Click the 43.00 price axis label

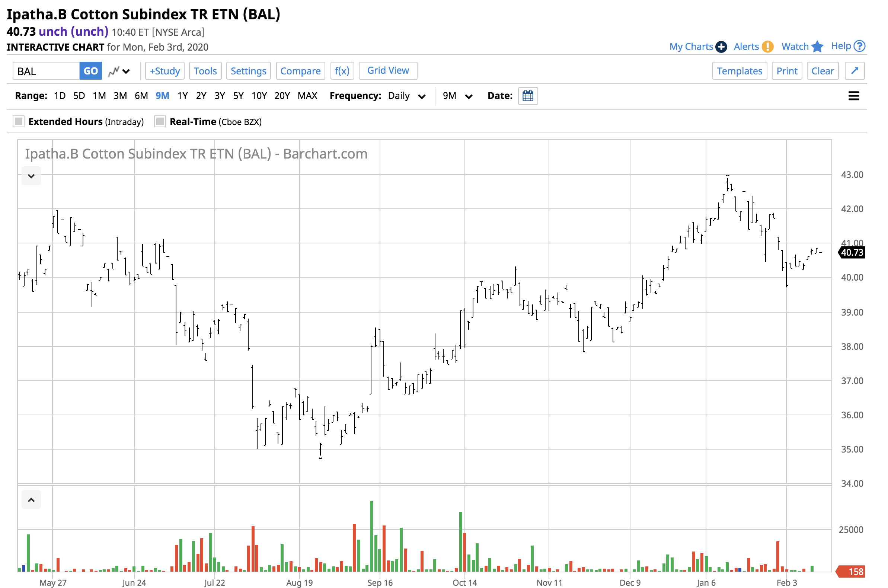click(x=852, y=175)
